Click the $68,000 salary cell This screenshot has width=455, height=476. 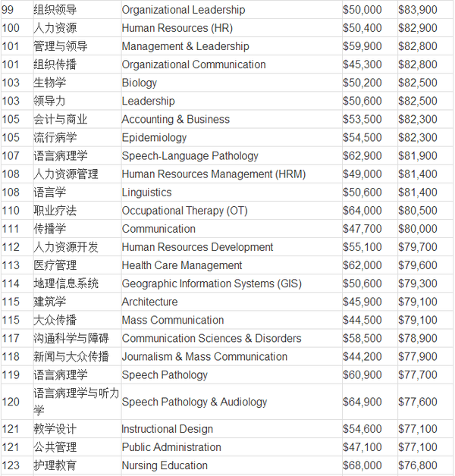tap(362, 465)
